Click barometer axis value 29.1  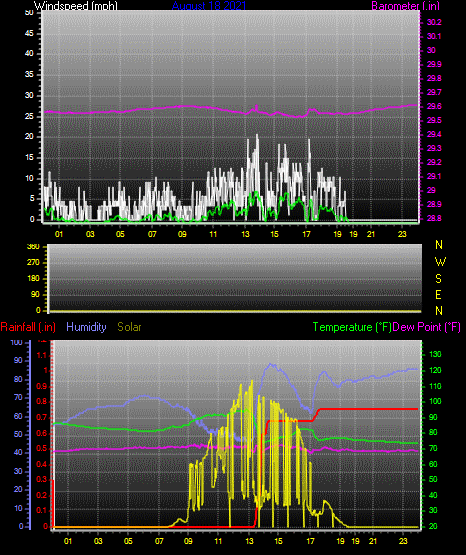(x=434, y=176)
